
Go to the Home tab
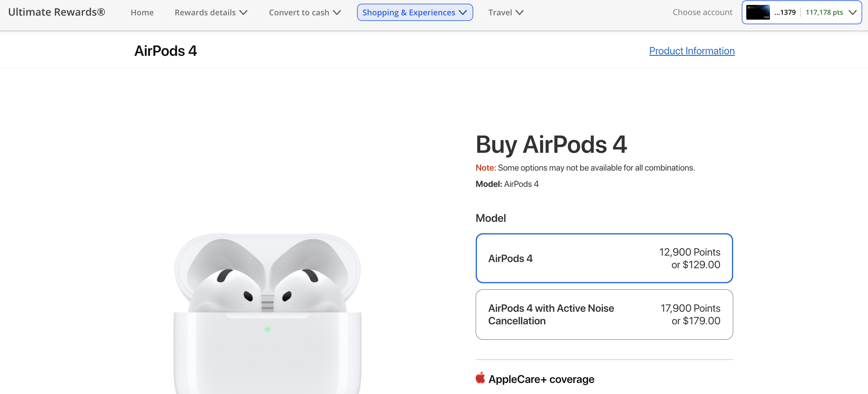pos(142,13)
